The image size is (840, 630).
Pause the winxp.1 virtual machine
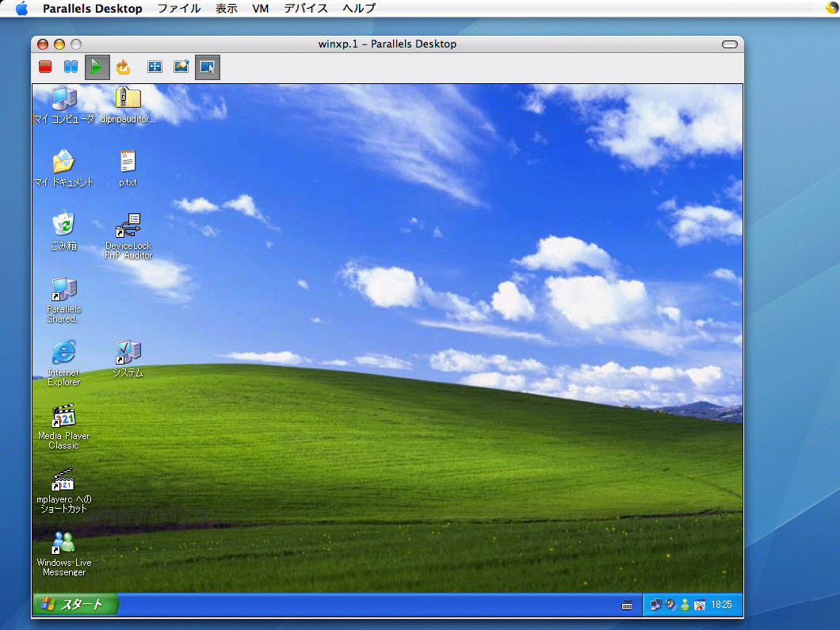click(x=71, y=67)
